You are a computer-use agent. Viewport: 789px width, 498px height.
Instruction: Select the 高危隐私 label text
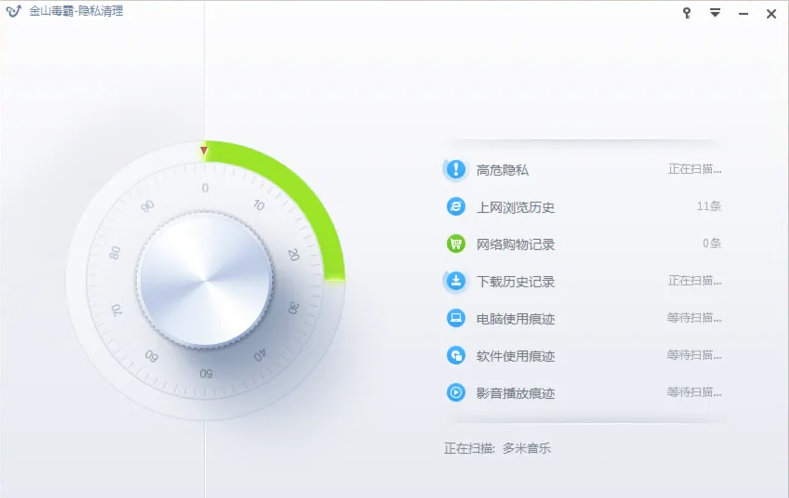coord(502,170)
